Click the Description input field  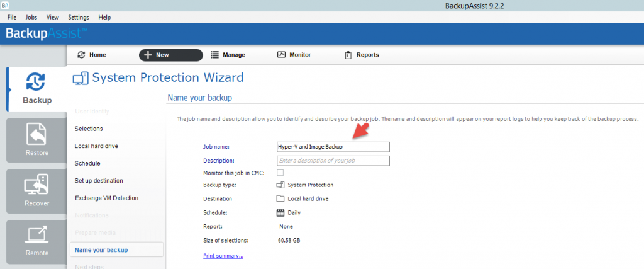coord(333,161)
